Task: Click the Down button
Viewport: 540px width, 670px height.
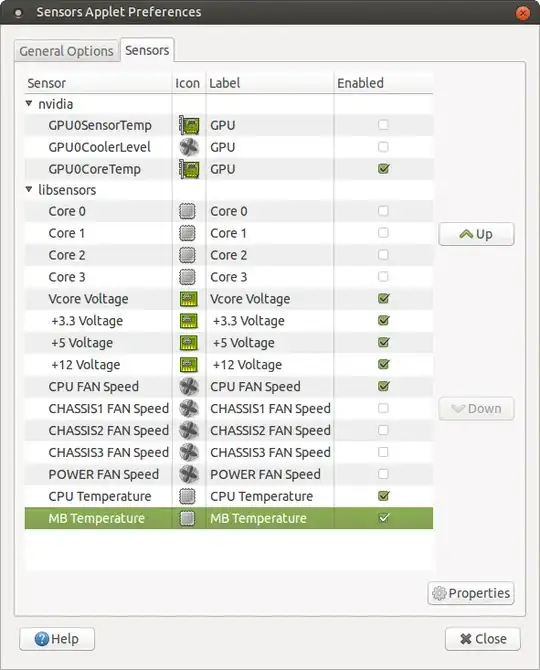Action: (x=476, y=408)
